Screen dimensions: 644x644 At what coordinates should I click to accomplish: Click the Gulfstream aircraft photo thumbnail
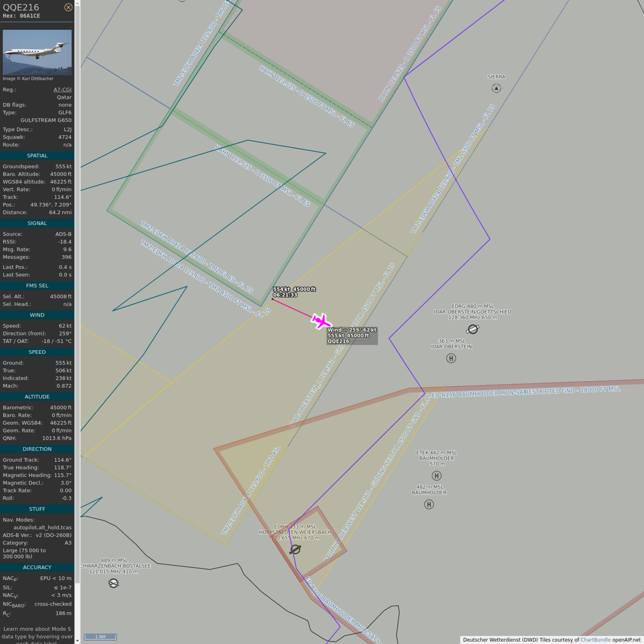click(x=37, y=52)
